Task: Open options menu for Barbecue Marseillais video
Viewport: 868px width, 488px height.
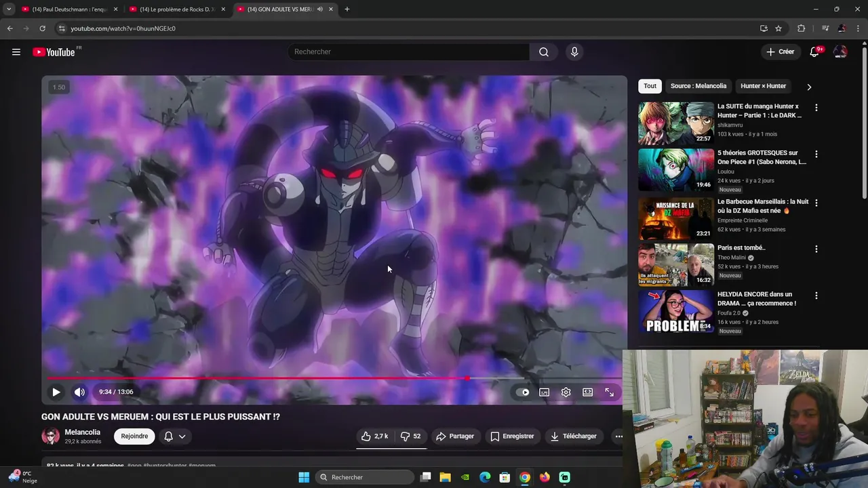Action: [x=816, y=203]
